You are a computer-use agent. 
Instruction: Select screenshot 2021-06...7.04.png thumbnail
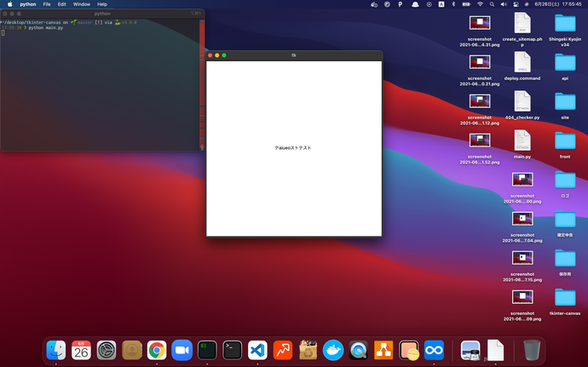522,219
